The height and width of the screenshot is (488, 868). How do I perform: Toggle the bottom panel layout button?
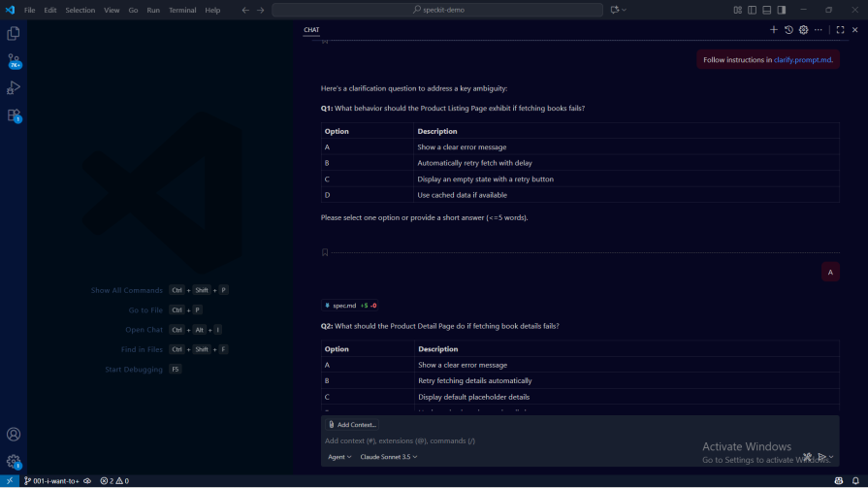(766, 10)
